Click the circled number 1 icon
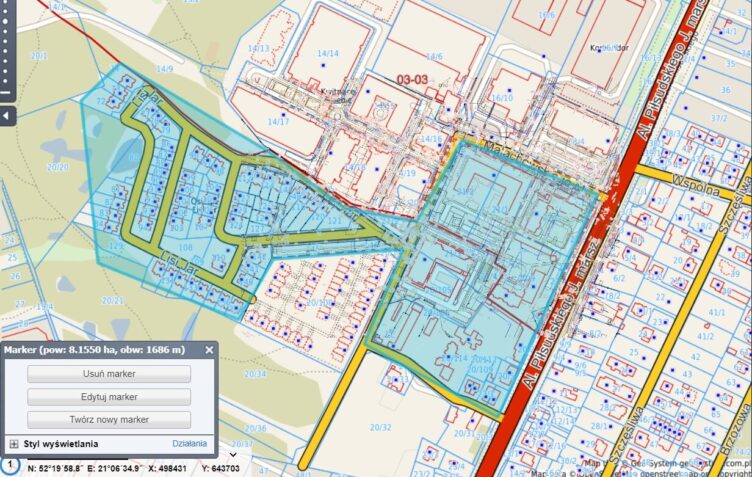752x477 pixels. tap(8, 467)
